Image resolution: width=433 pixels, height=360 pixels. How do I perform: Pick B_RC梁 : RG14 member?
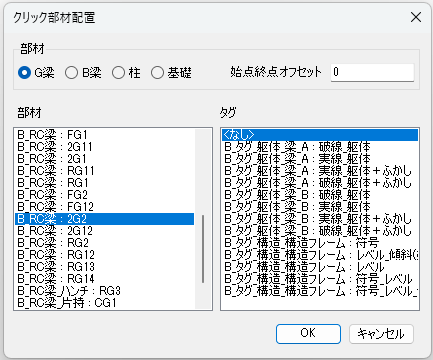point(105,279)
